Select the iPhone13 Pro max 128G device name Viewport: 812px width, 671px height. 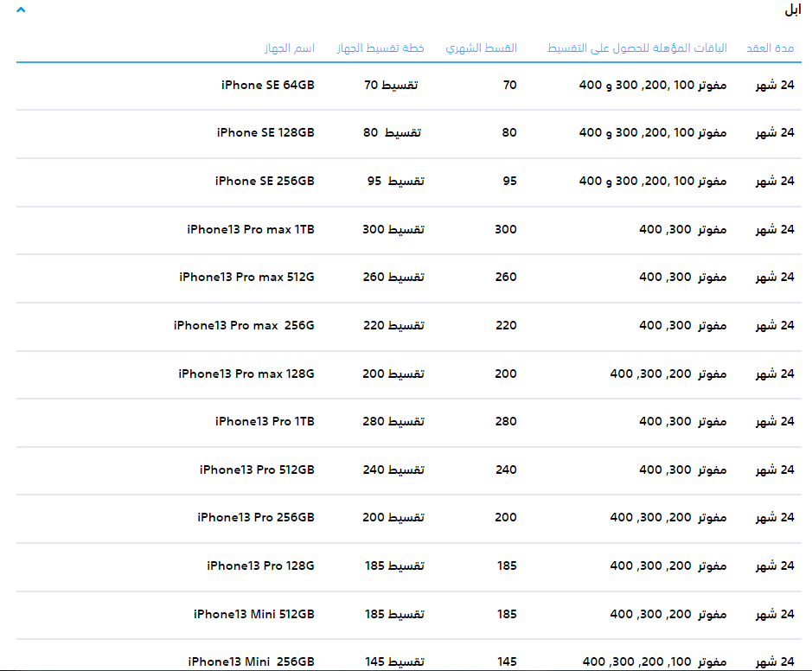click(246, 374)
